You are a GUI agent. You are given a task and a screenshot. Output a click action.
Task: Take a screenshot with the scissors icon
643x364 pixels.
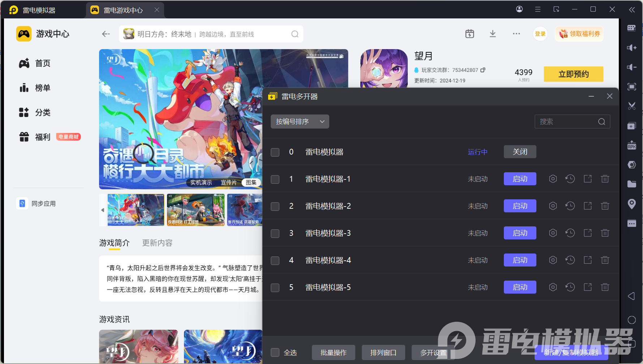click(631, 106)
